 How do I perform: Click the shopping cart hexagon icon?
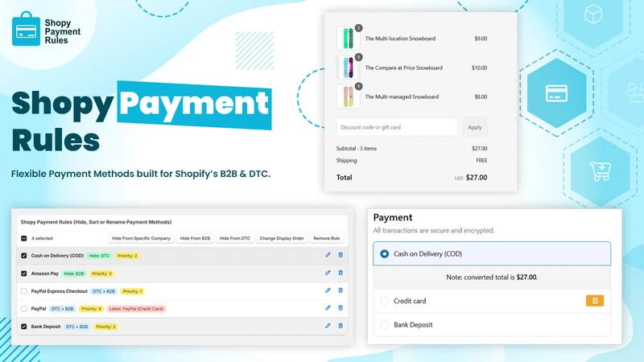601,171
